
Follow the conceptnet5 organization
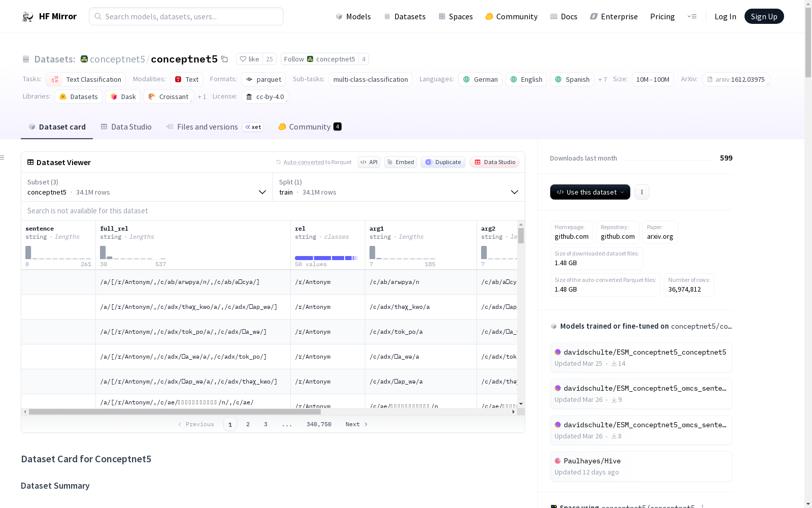pyautogui.click(x=319, y=59)
